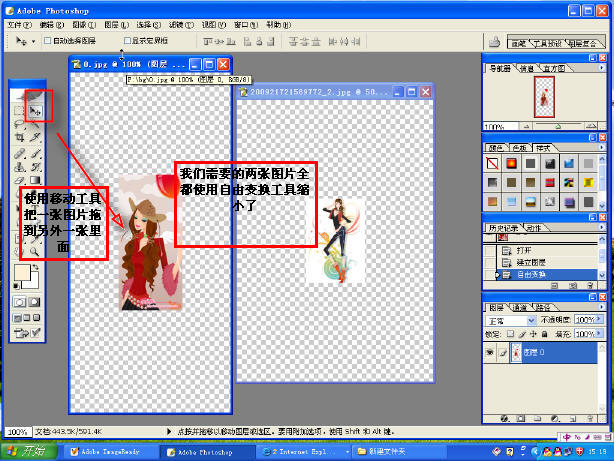Enable the 显示定界框 checkbox
614x461 pixels.
point(127,40)
